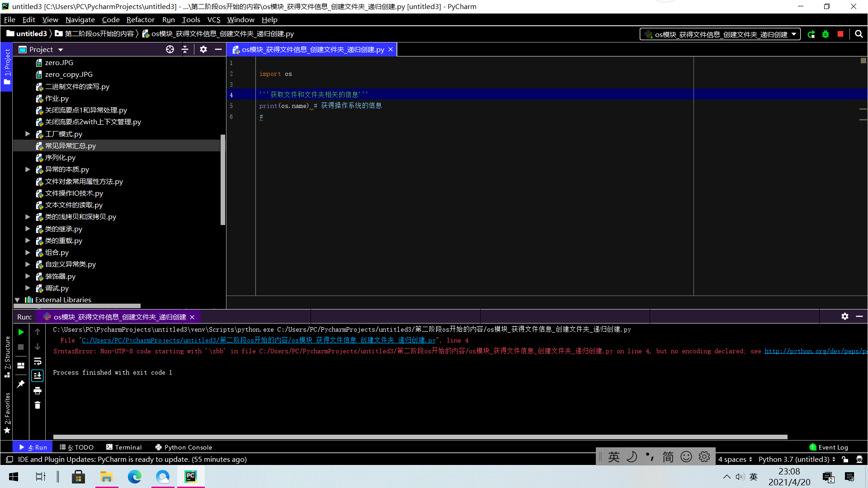Click the file path link in traceback
The height and width of the screenshot is (488, 868).
[x=259, y=340]
